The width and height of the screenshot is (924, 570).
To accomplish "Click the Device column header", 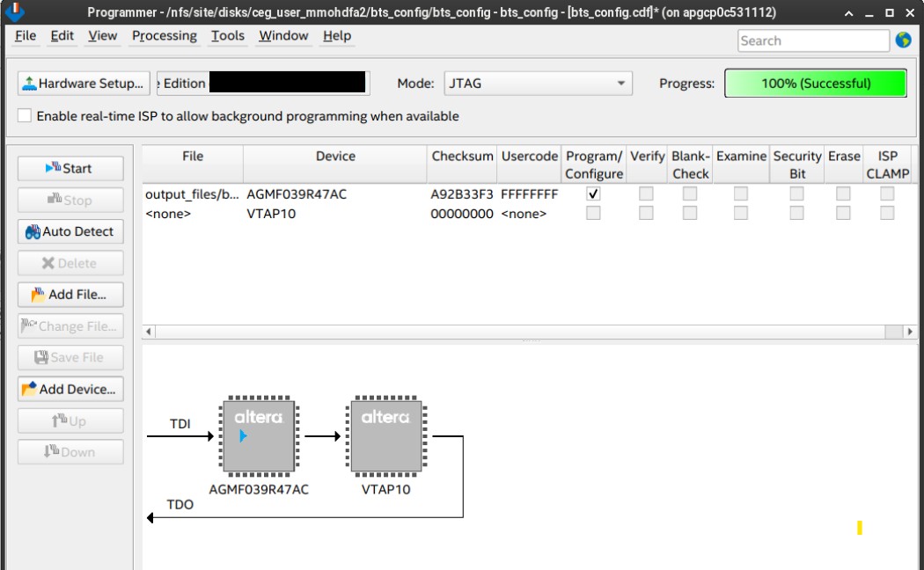I will pyautogui.click(x=335, y=157).
